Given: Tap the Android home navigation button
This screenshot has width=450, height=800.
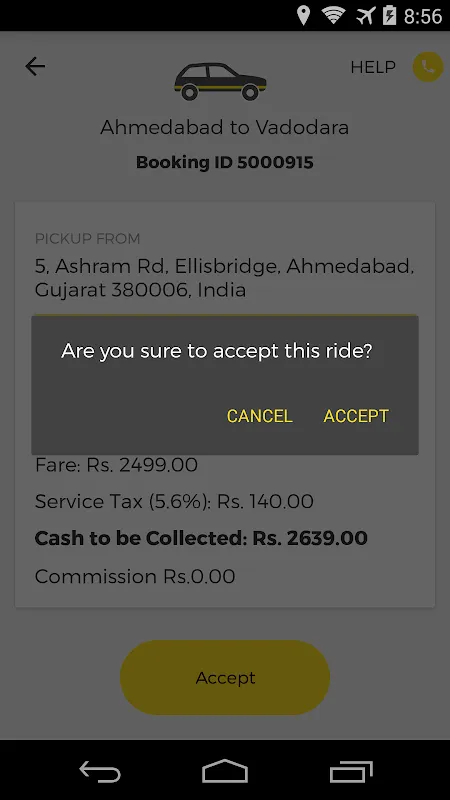Looking at the screenshot, I should pos(225,771).
